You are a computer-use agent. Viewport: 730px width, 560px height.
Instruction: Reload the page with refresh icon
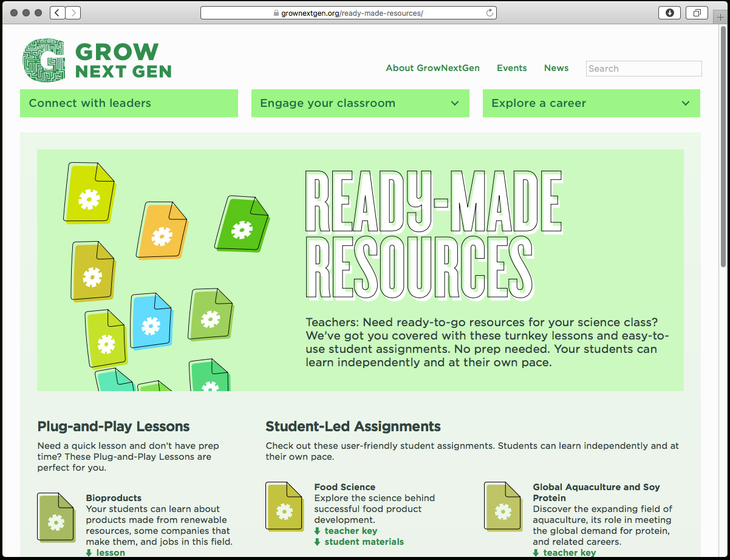(490, 13)
